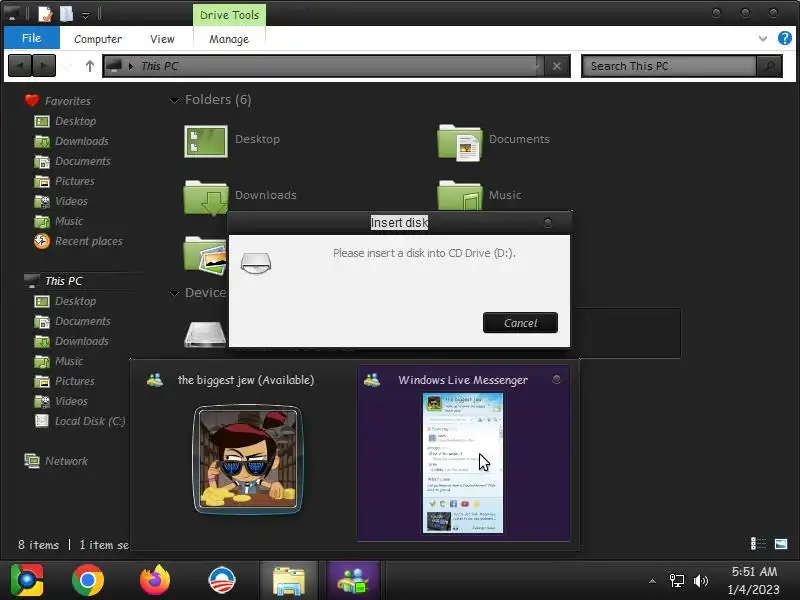Launch Firefox from the taskbar
Image resolution: width=800 pixels, height=600 pixels.
pyautogui.click(x=155, y=580)
